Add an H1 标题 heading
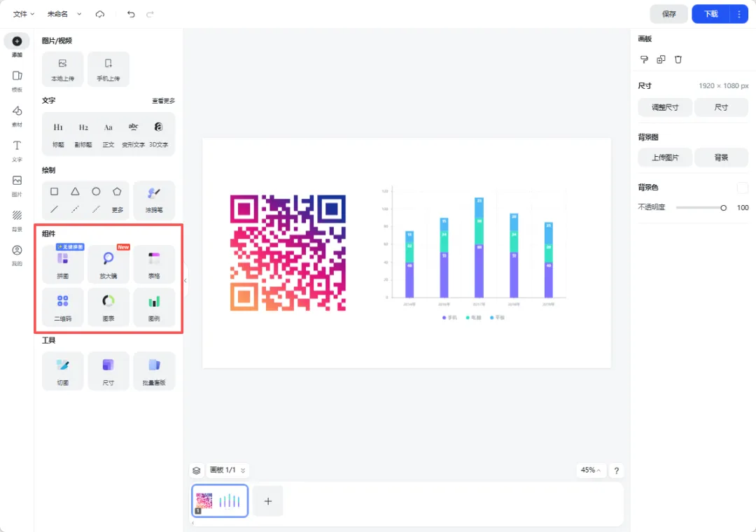Image resolution: width=756 pixels, height=532 pixels. click(x=58, y=134)
